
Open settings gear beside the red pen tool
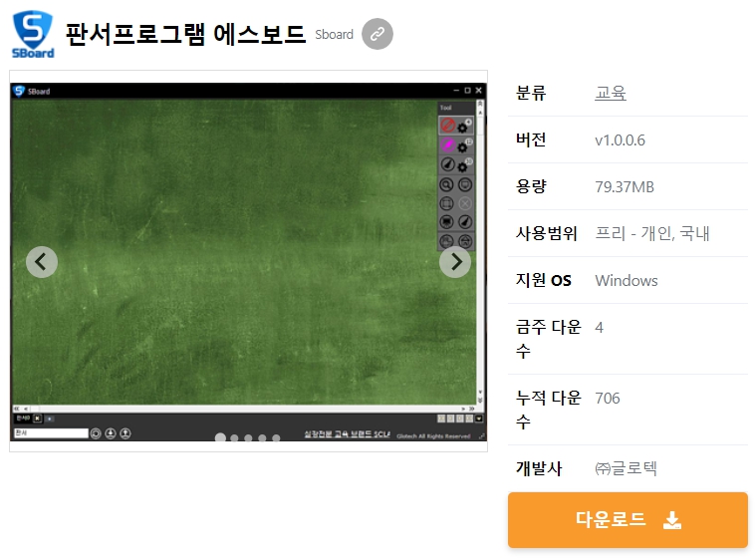463,128
